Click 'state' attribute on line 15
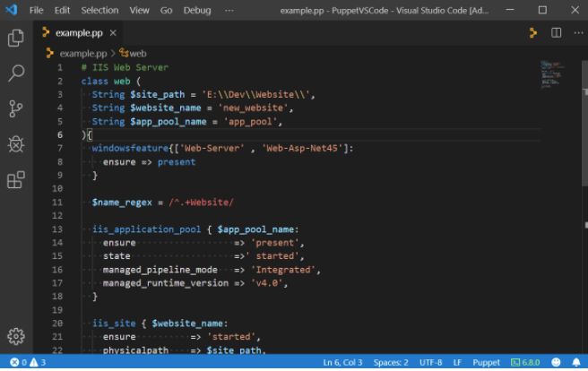Screen dimensions: 588x371 (117, 256)
